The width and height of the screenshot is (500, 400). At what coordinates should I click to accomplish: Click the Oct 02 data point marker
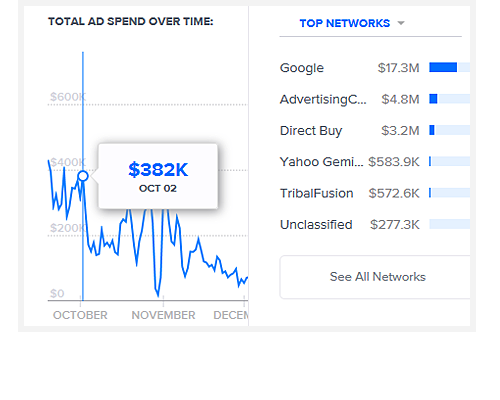click(83, 176)
